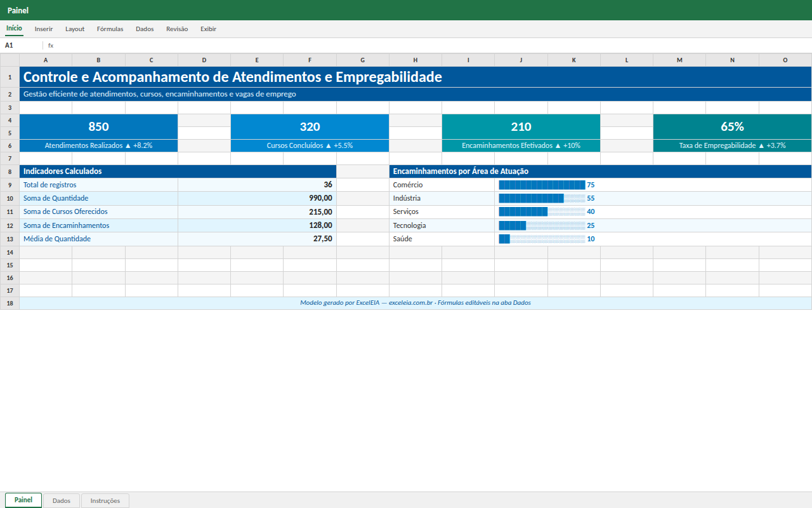
Task: Select column A header
Action: pos(46,60)
